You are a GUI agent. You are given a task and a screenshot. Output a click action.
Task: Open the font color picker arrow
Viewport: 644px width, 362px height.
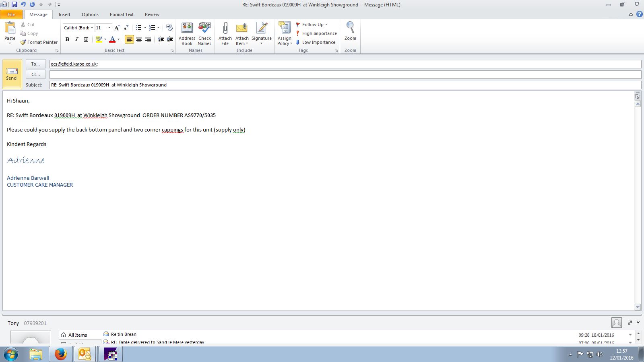[x=119, y=39]
